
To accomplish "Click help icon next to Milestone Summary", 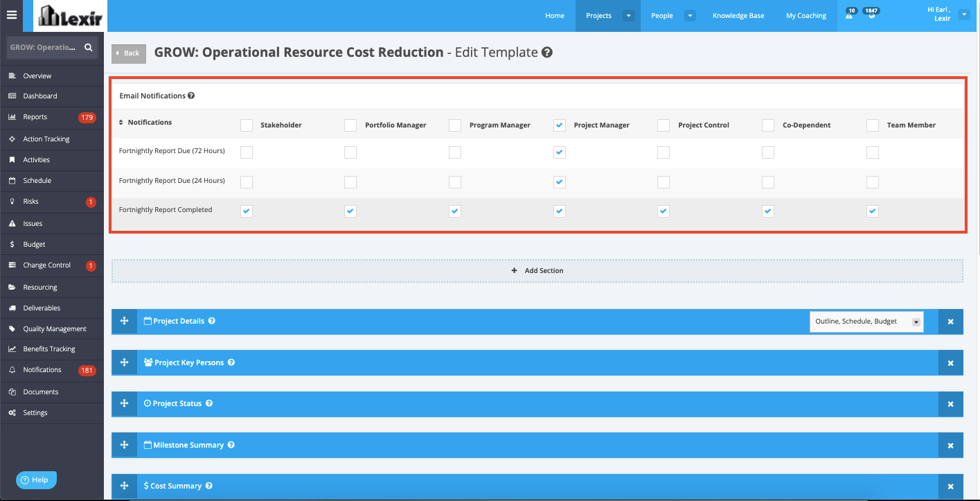I will pyautogui.click(x=231, y=445).
